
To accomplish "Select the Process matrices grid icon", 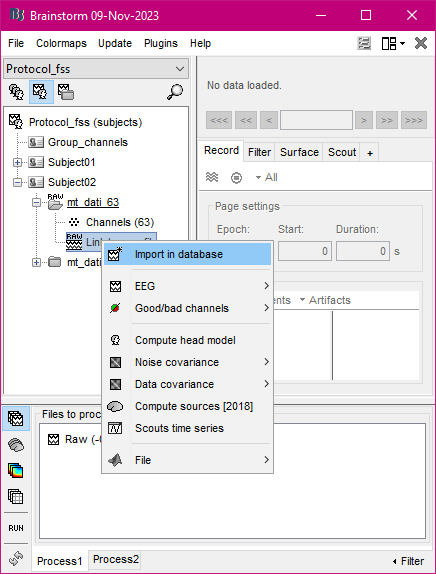I will pyautogui.click(x=16, y=497).
